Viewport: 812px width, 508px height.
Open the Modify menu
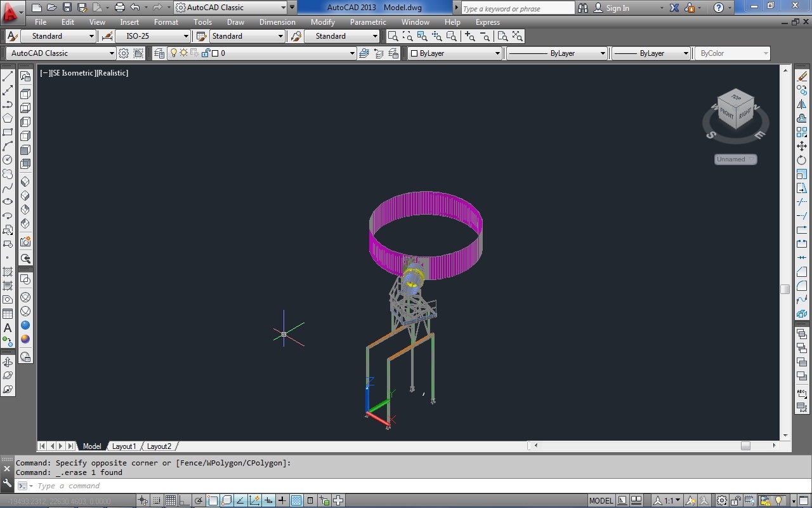(322, 22)
